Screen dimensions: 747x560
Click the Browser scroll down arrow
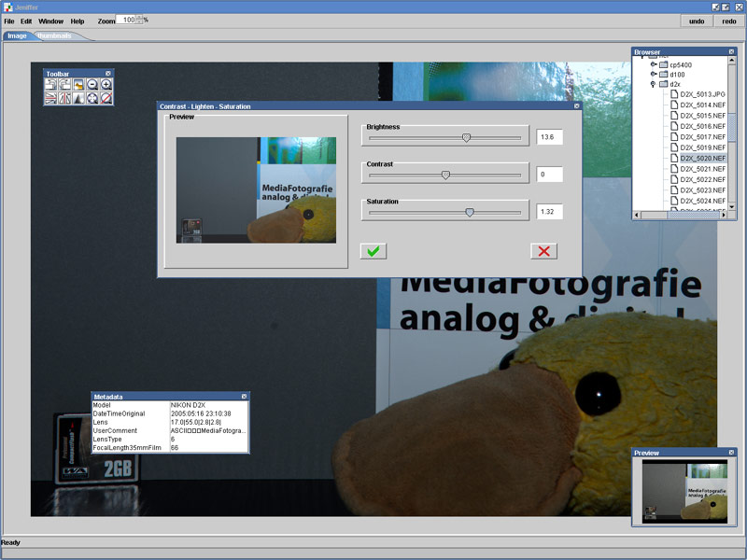point(732,206)
